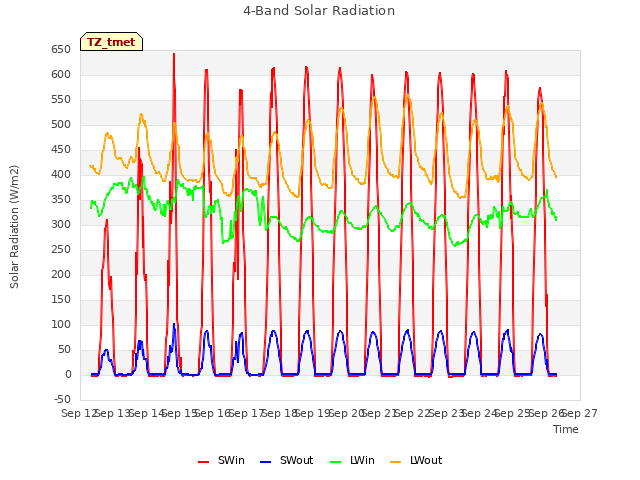640x480 pixels.
Task: Click the 550 y-axis tick label
Action: 61,100
